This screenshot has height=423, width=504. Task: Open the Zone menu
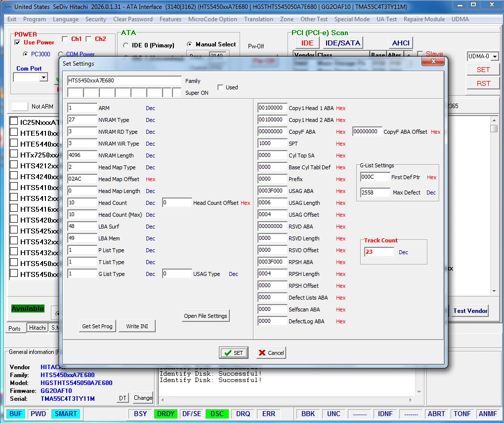(287, 19)
